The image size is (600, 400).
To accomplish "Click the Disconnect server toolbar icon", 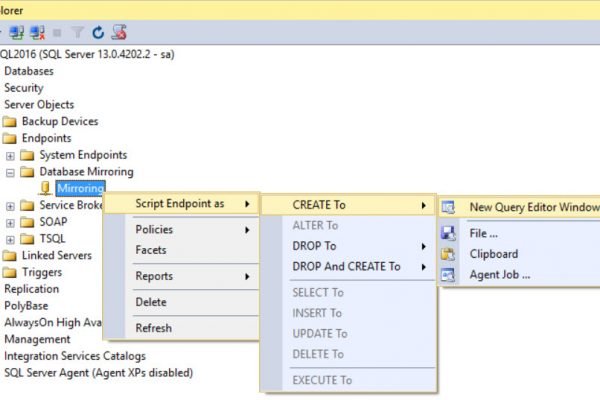I will (39, 32).
